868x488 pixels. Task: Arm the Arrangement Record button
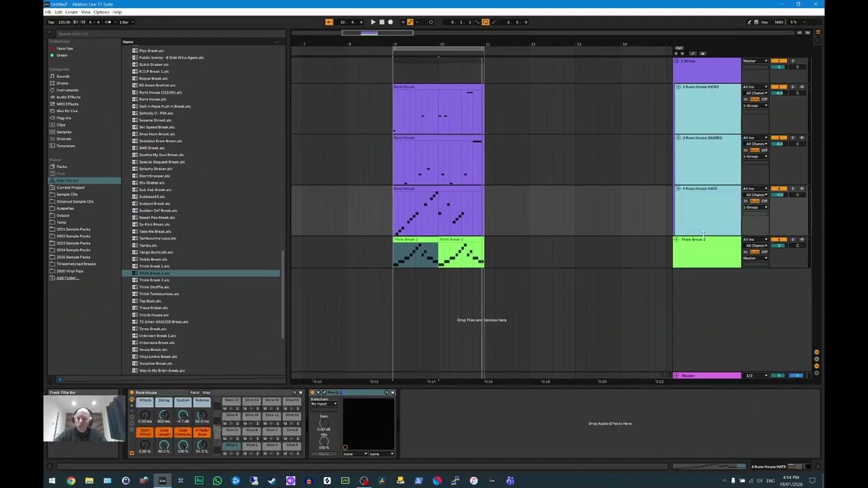point(390,22)
